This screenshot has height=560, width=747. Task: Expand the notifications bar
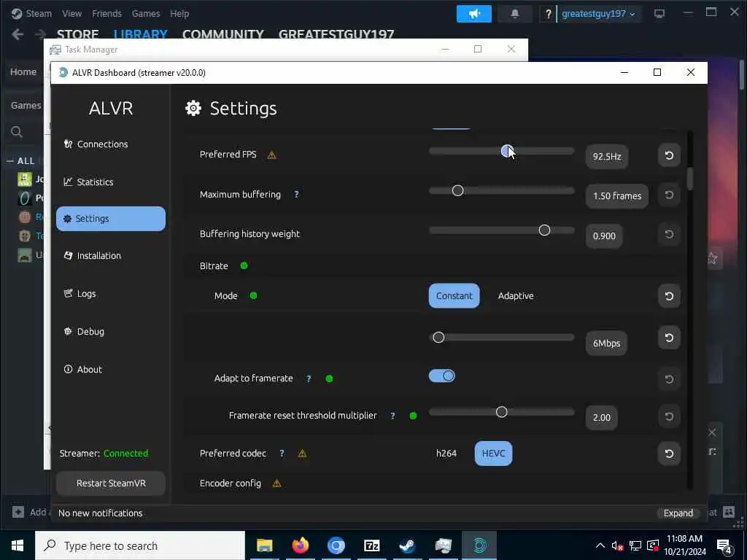[678, 513]
